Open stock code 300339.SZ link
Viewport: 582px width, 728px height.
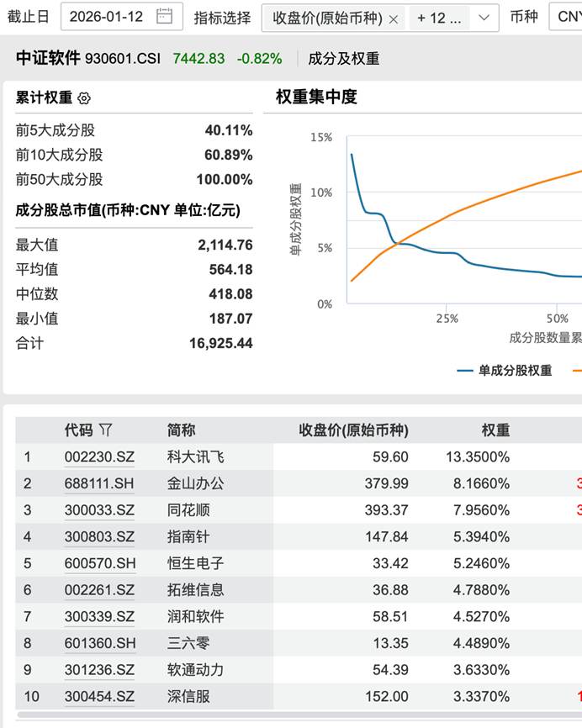99,616
